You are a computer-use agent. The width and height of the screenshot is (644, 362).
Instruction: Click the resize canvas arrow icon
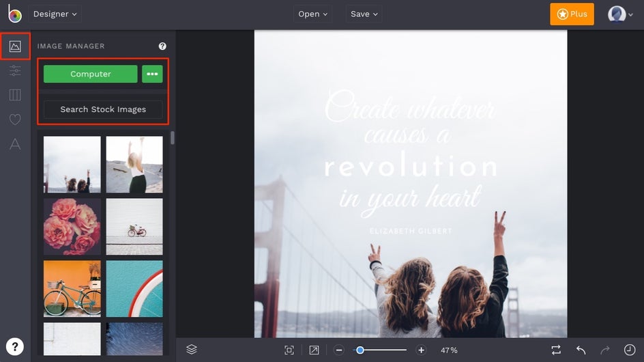314,350
